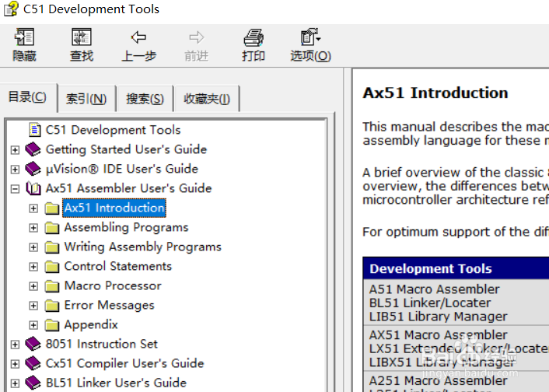Select BL51 Linker User's Guide entry

[x=116, y=383]
